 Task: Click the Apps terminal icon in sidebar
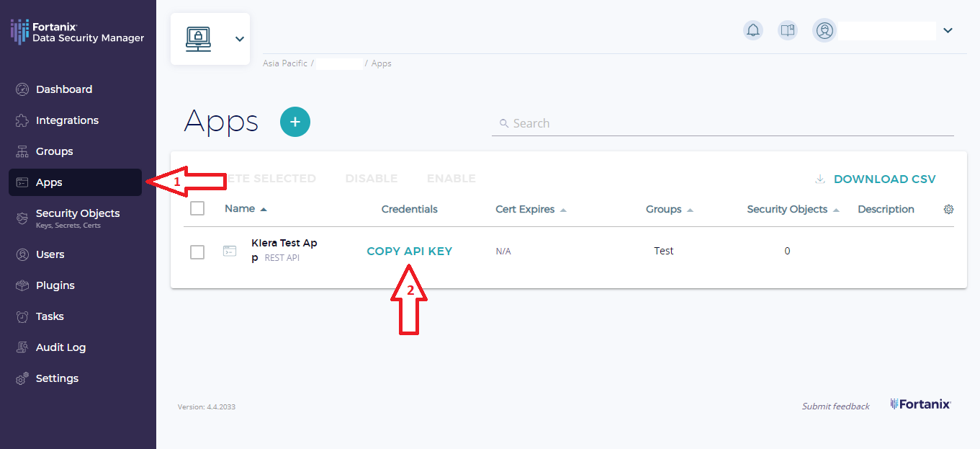click(x=22, y=182)
